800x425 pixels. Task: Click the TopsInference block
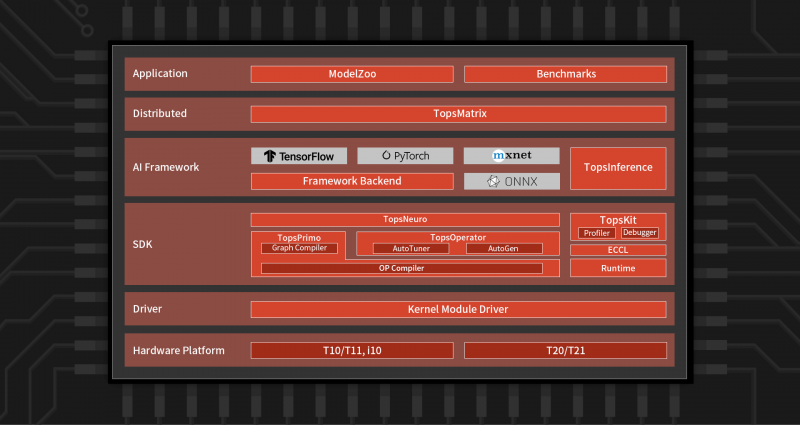[618, 168]
